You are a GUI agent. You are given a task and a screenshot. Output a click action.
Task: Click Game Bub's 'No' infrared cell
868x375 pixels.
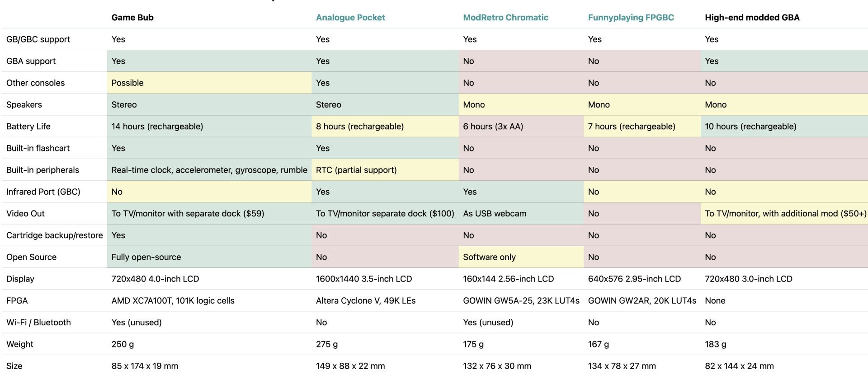click(209, 192)
